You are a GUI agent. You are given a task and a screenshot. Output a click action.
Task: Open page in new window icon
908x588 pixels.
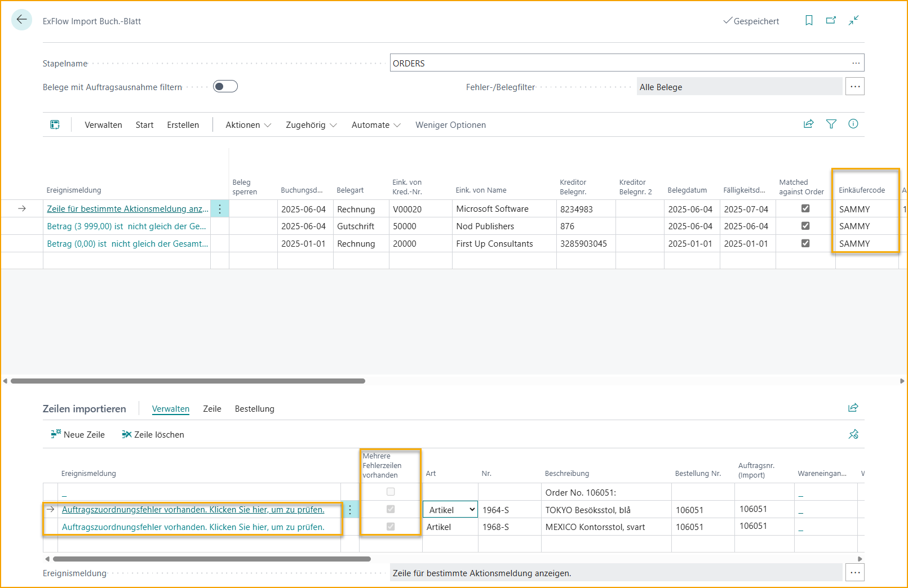[831, 20]
